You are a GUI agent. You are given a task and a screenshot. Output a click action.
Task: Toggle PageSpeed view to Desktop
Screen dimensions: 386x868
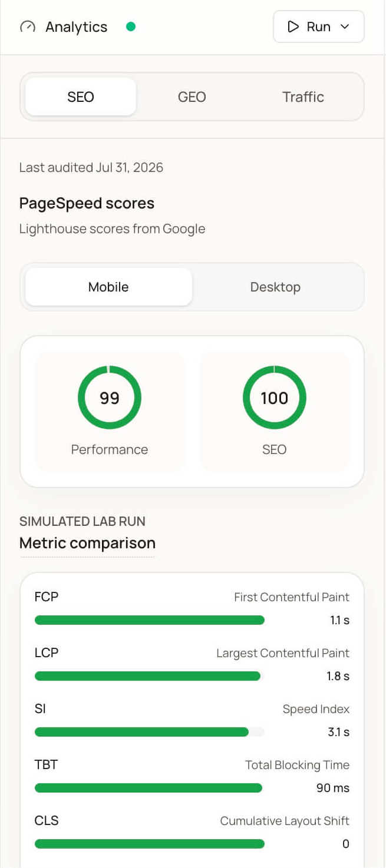coord(275,287)
